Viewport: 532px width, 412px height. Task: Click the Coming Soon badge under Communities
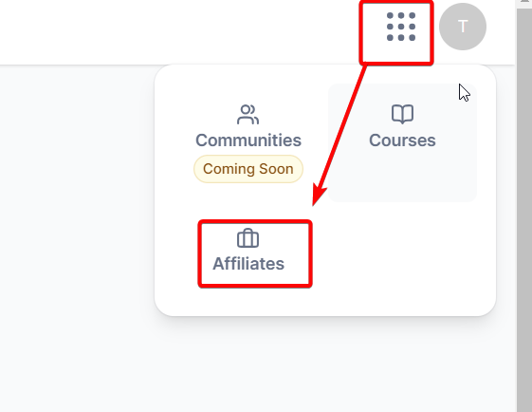pos(248,169)
